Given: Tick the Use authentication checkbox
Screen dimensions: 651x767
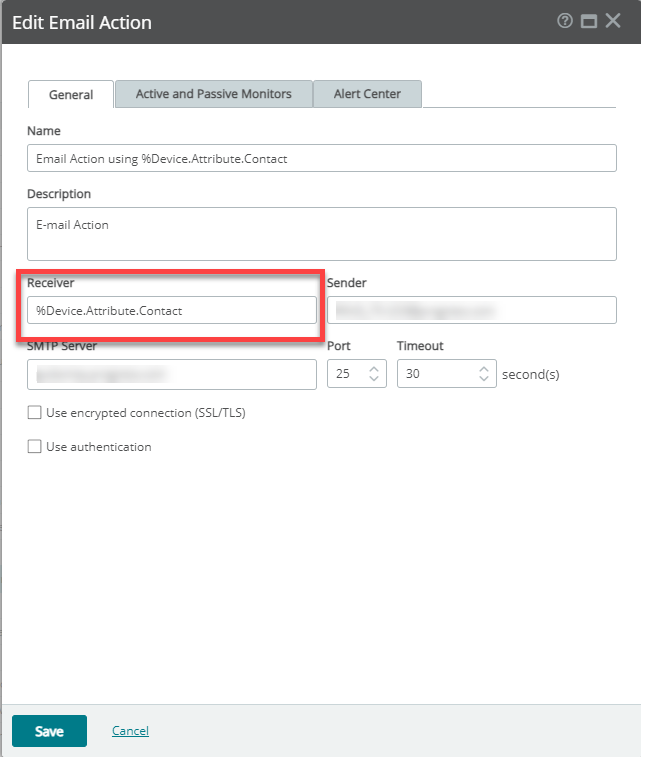Looking at the screenshot, I should point(34,447).
